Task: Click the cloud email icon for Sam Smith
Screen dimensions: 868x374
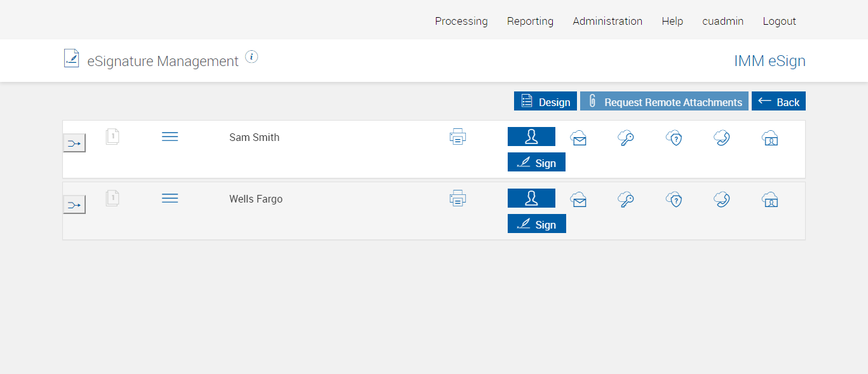Action: (x=578, y=138)
